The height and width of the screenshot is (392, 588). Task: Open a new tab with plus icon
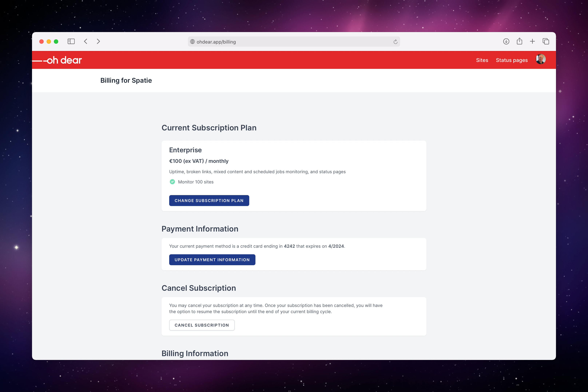(532, 42)
